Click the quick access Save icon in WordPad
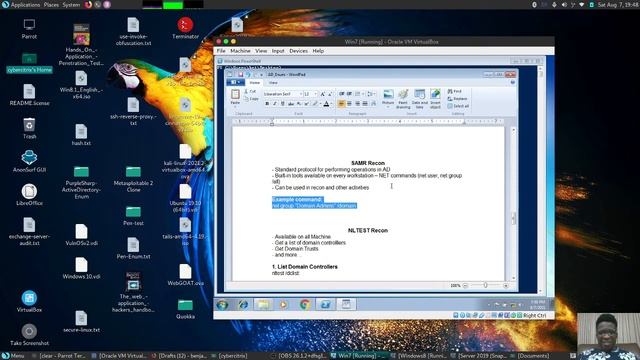This screenshot has width=640, height=360. click(x=240, y=74)
